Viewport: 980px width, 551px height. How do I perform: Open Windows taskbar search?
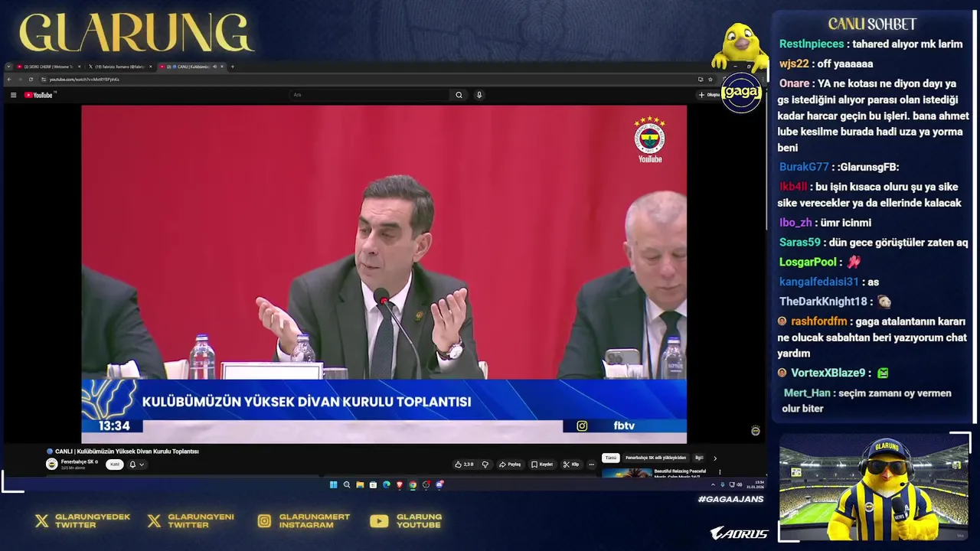pyautogui.click(x=347, y=484)
